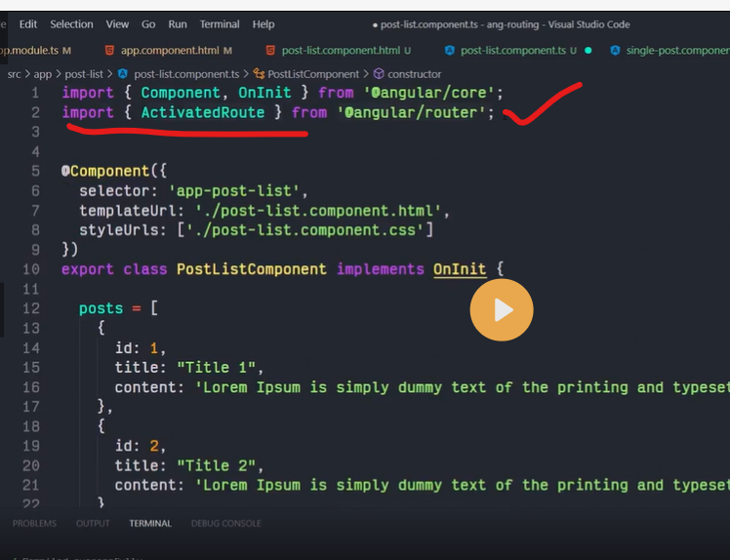Play the video with the orange play button
Screen dimensions: 730x560
click(502, 310)
